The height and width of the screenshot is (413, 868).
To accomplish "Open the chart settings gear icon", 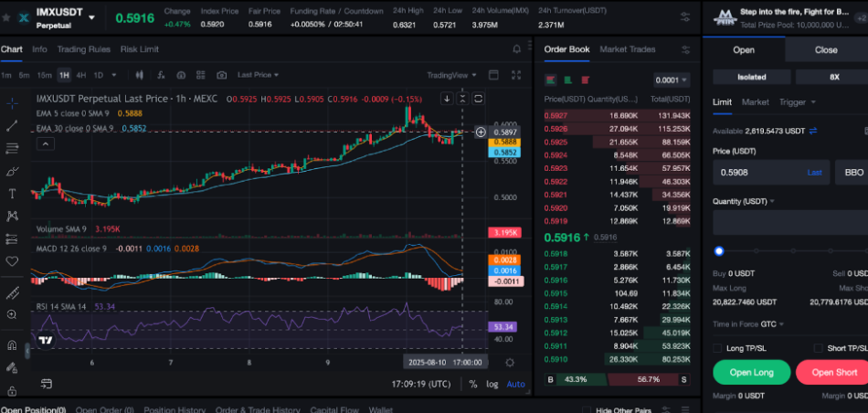I will 510,363.
